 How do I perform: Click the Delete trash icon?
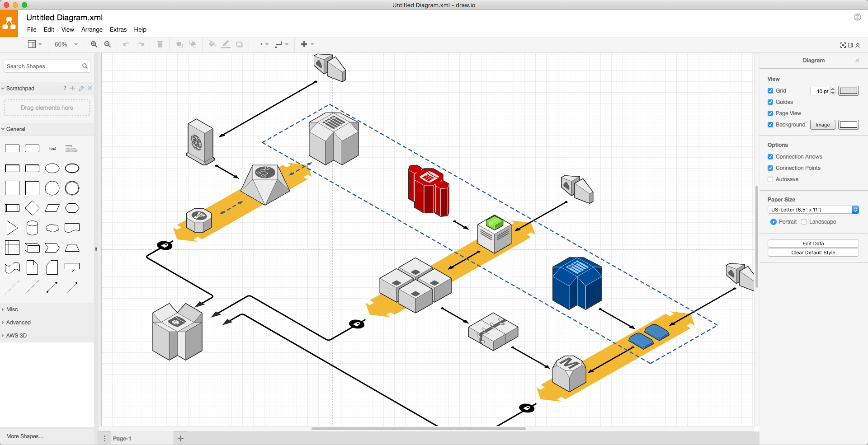[160, 44]
